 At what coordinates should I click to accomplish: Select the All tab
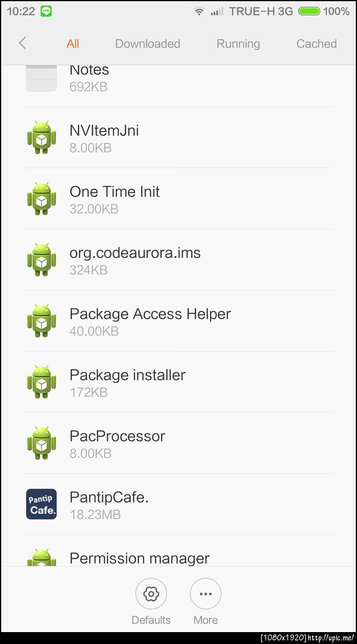[x=73, y=43]
